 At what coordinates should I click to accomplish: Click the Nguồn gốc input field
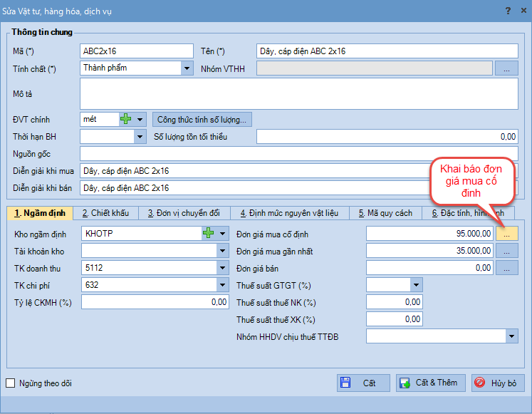[x=299, y=153]
